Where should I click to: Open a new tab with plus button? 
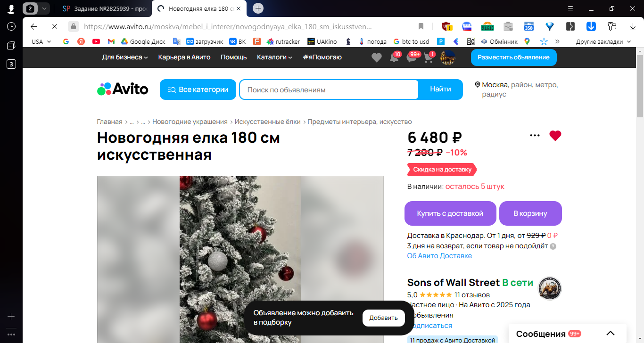[x=258, y=8]
